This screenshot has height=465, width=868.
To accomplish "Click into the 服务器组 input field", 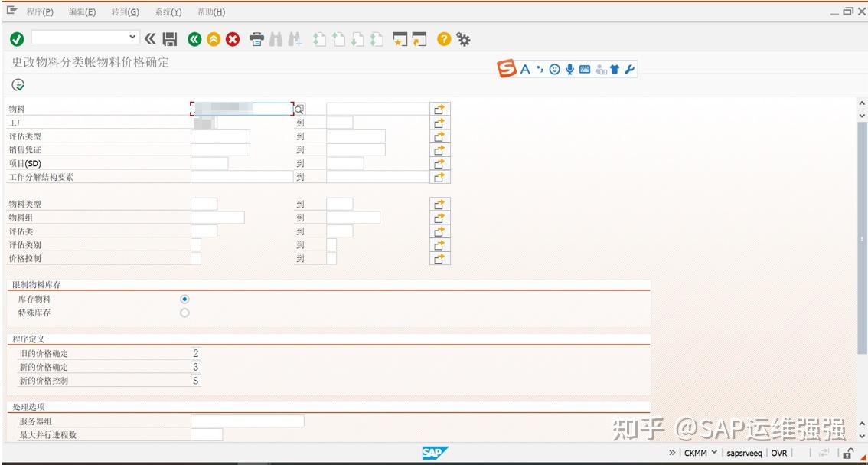I will 245,421.
